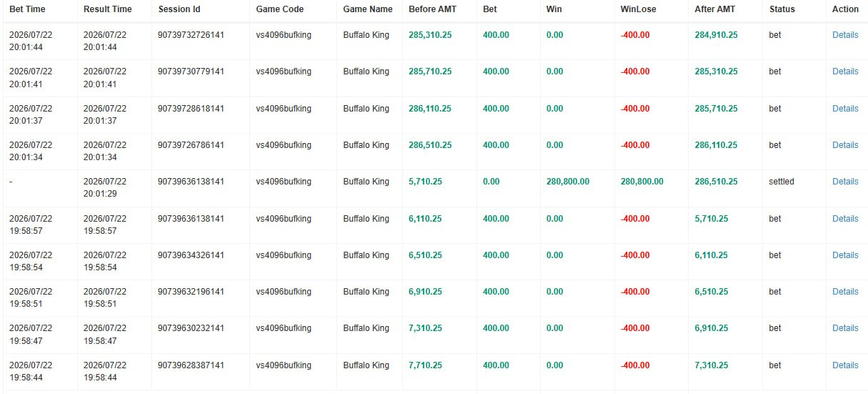Open Details for the 19:58:57 bet row

coord(845,219)
